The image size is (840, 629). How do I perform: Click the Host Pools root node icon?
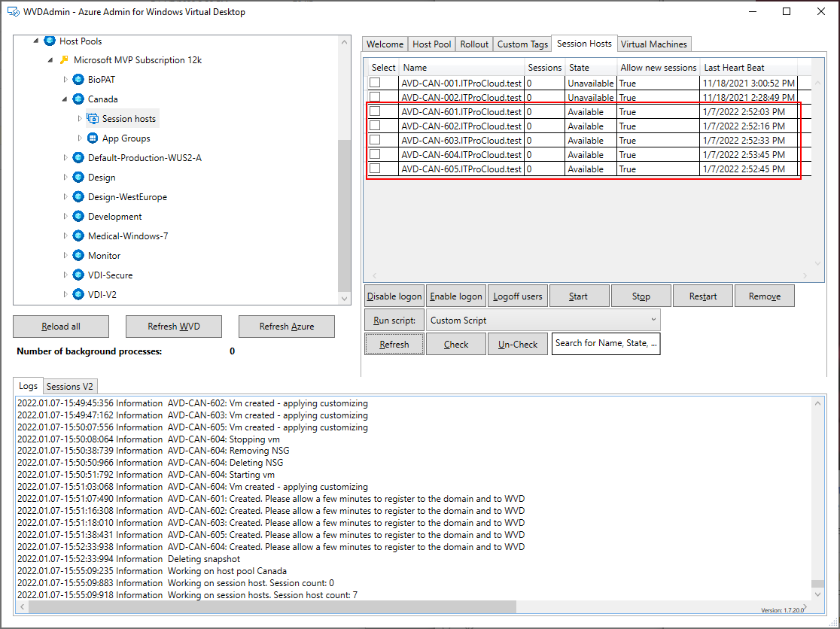point(50,41)
